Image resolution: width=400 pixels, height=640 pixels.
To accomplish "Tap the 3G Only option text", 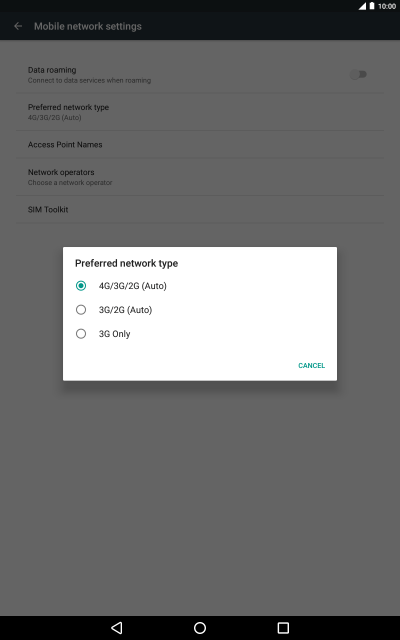I will (114, 334).
